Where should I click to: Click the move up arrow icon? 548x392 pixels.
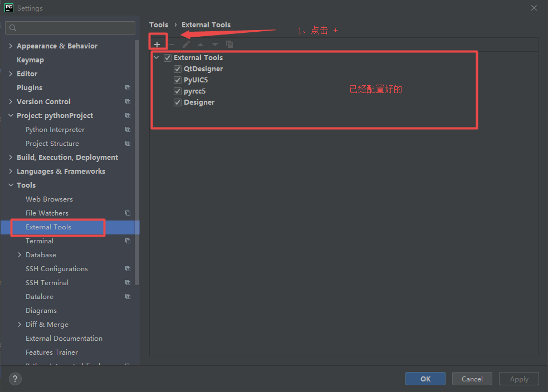click(200, 44)
